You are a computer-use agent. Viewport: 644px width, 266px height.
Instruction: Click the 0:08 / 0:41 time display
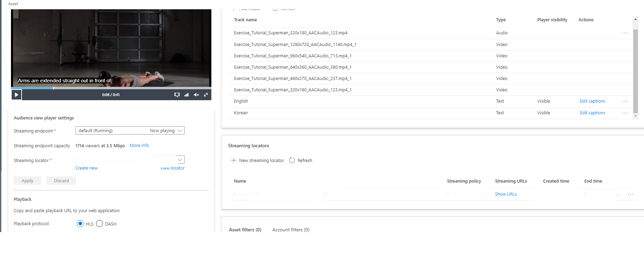pyautogui.click(x=111, y=95)
